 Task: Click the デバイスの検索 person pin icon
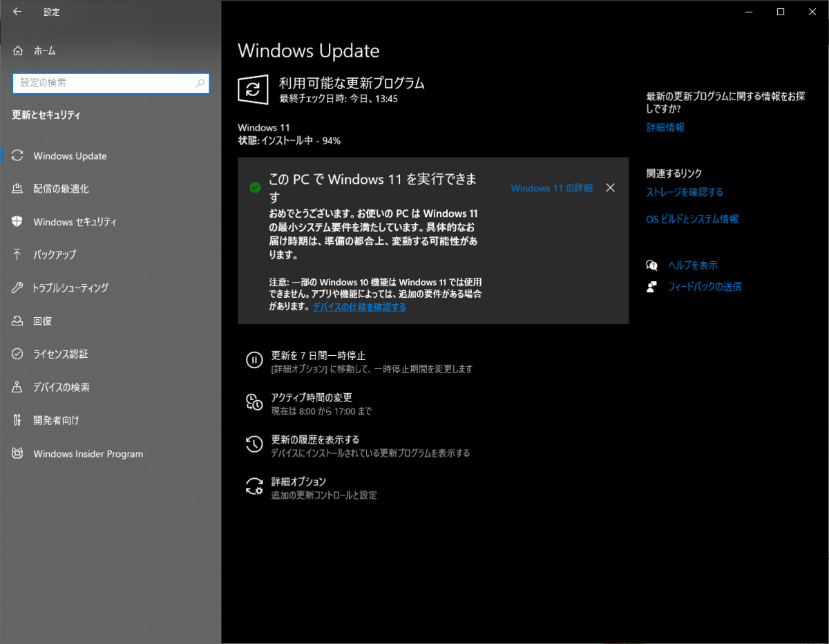pos(18,387)
